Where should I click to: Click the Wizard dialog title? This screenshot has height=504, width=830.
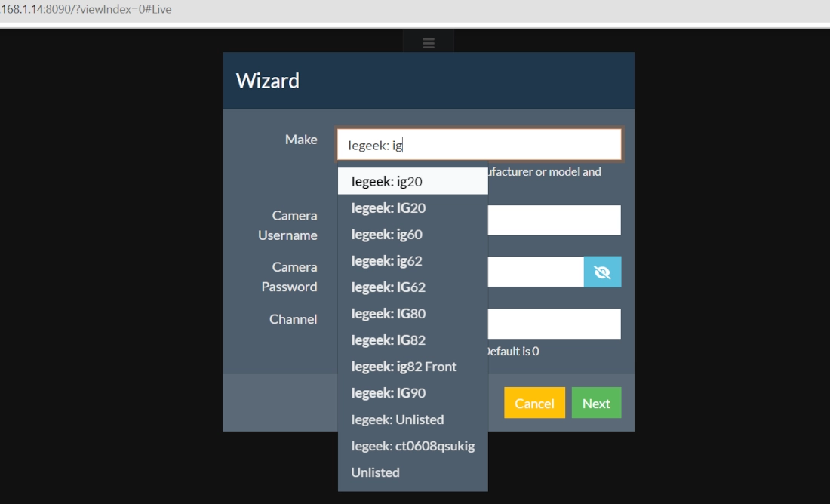pyautogui.click(x=268, y=81)
